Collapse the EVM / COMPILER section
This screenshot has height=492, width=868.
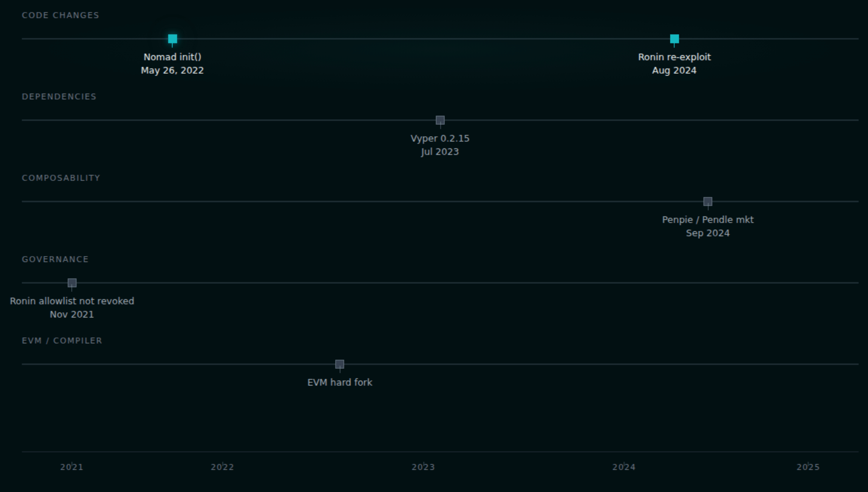click(62, 341)
